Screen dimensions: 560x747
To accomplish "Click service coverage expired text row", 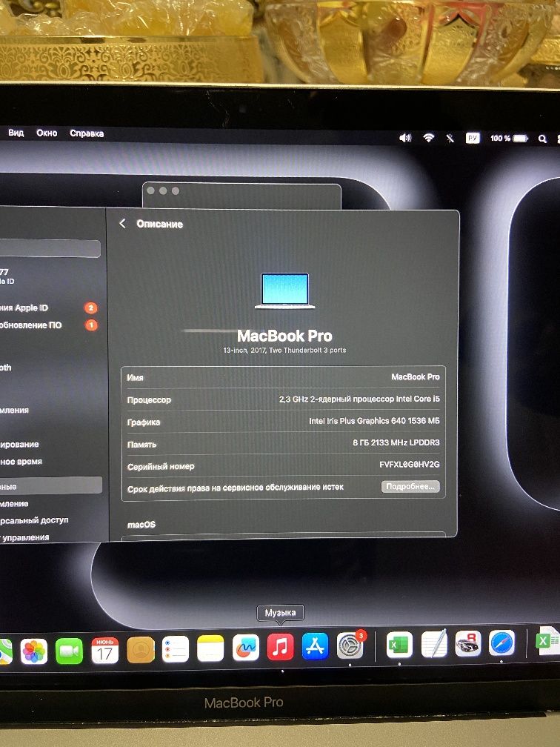I will pos(236,488).
